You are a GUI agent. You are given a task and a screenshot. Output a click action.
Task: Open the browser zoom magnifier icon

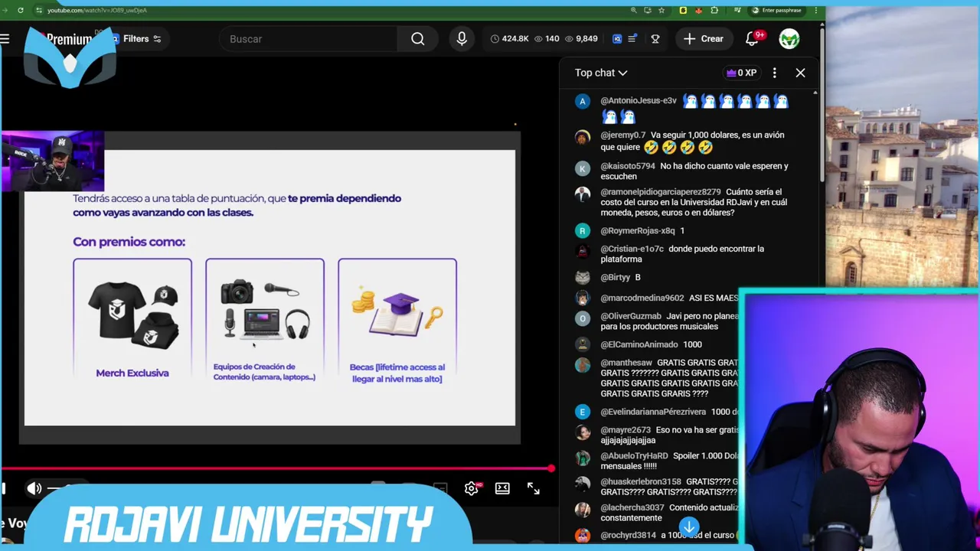633,10
